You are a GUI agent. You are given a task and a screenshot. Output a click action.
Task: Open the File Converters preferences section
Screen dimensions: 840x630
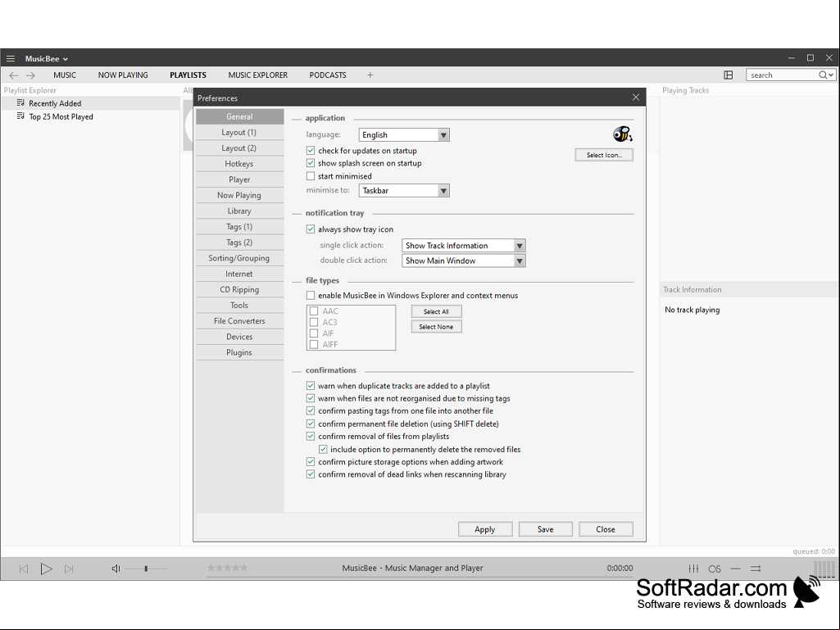point(239,321)
